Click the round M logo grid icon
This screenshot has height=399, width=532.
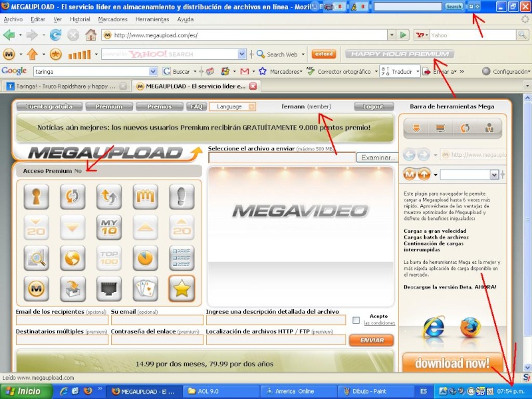pyautogui.click(x=37, y=289)
